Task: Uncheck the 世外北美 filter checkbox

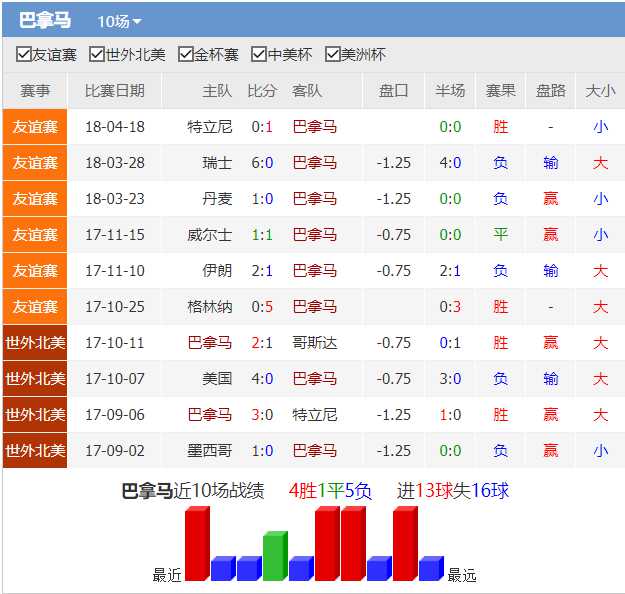Action: pos(97,55)
